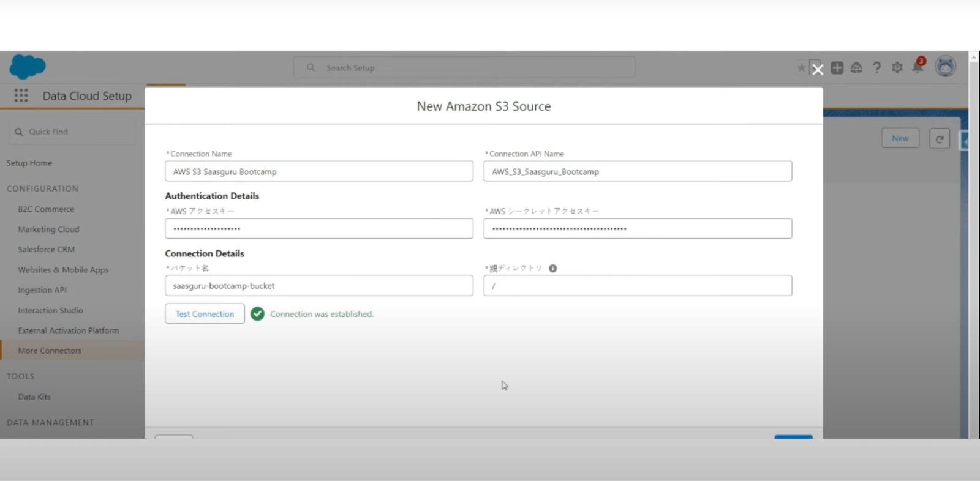Click the CONFIGURATION section heading
The height and width of the screenshot is (481, 980).
42,188
